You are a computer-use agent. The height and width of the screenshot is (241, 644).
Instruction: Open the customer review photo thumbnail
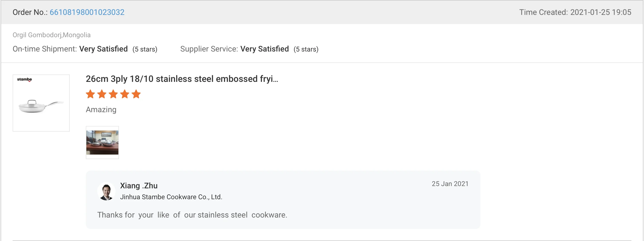pos(102,143)
